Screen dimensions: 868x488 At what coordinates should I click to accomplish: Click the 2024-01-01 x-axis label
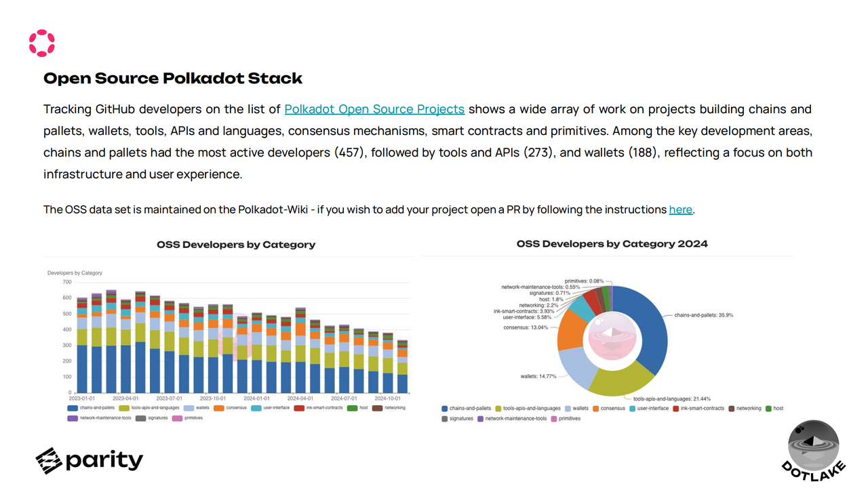[256, 399]
